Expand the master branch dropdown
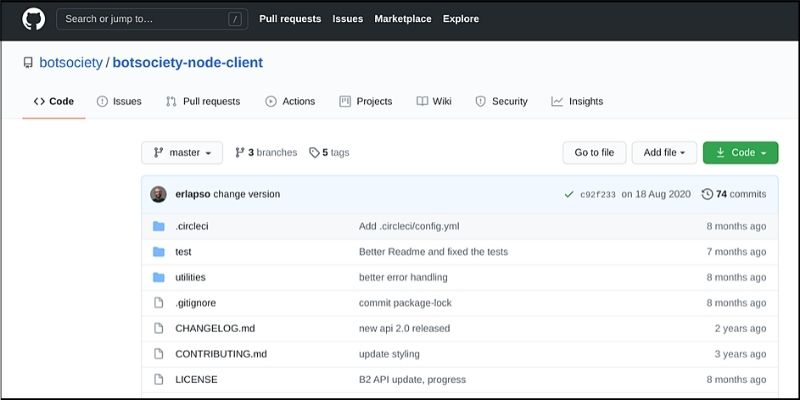 click(182, 153)
